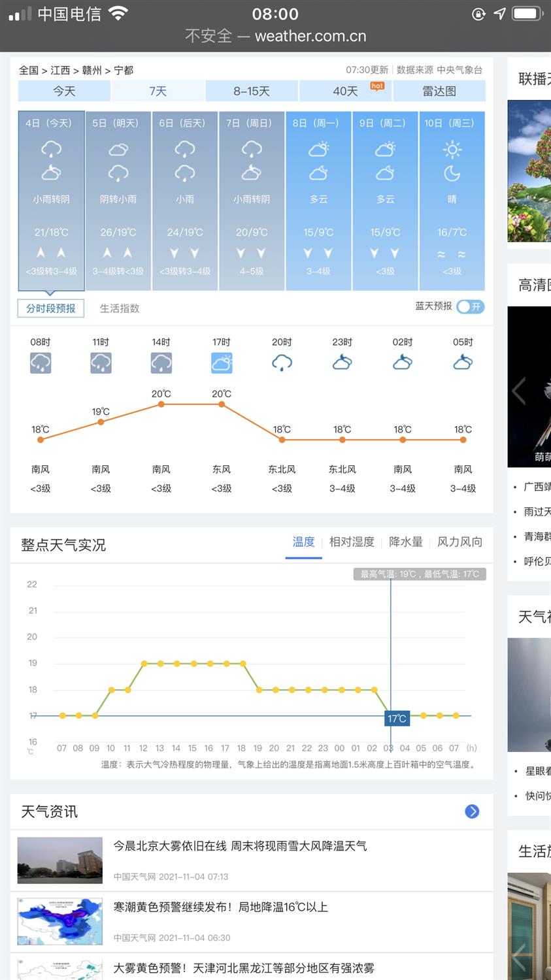Open more 天气资讯 with arrow icon
This screenshot has width=551, height=980.
(x=472, y=811)
